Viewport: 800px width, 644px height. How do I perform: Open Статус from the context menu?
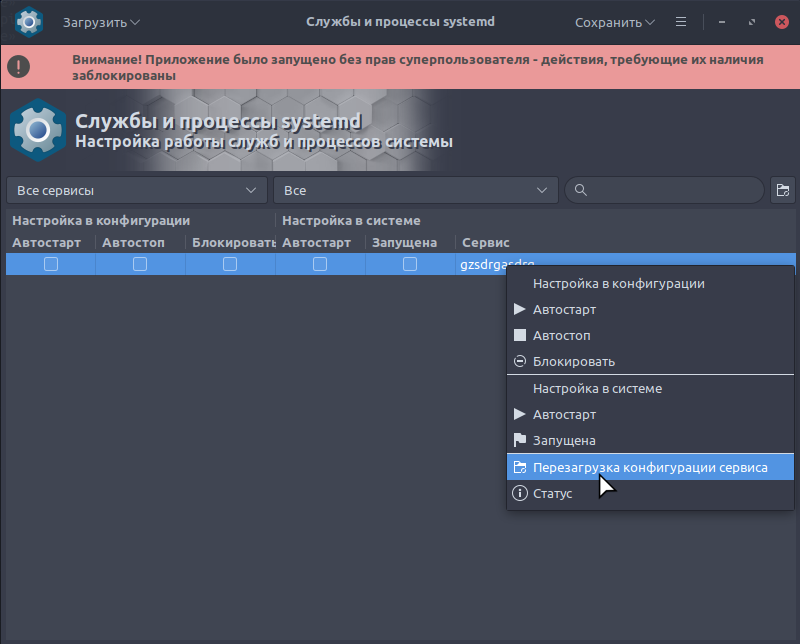(651, 493)
